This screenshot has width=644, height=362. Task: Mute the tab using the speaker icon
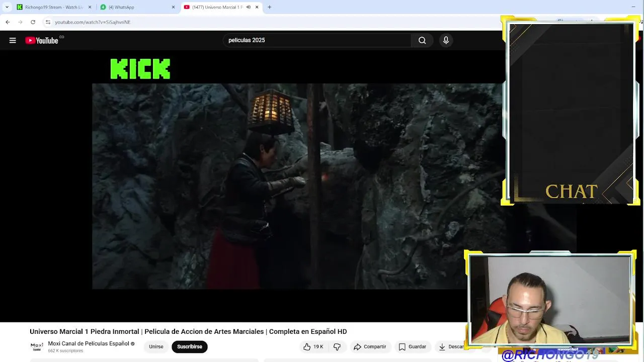click(x=248, y=7)
